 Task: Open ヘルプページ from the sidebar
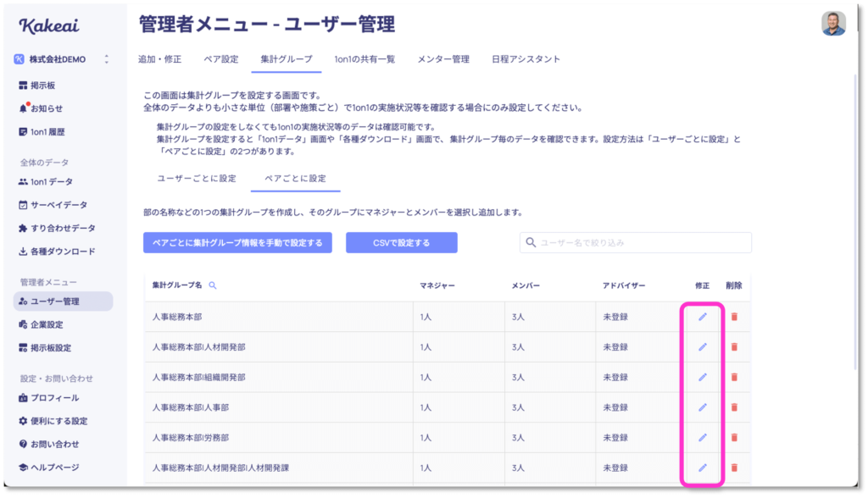(48, 468)
